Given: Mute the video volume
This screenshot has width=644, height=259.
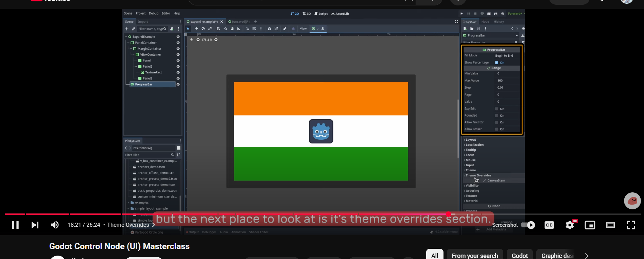Looking at the screenshot, I should (x=55, y=225).
